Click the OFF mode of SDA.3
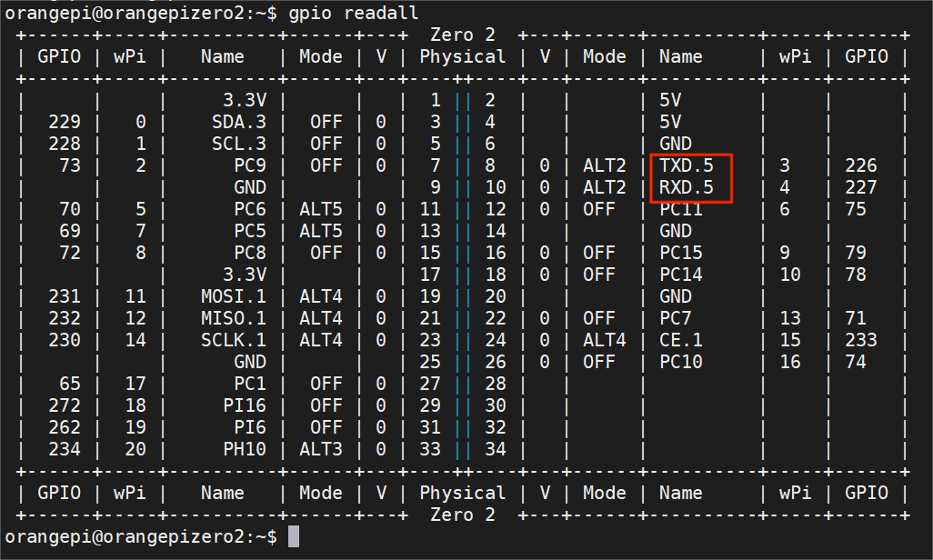Screen dimensions: 933x560 point(326,122)
